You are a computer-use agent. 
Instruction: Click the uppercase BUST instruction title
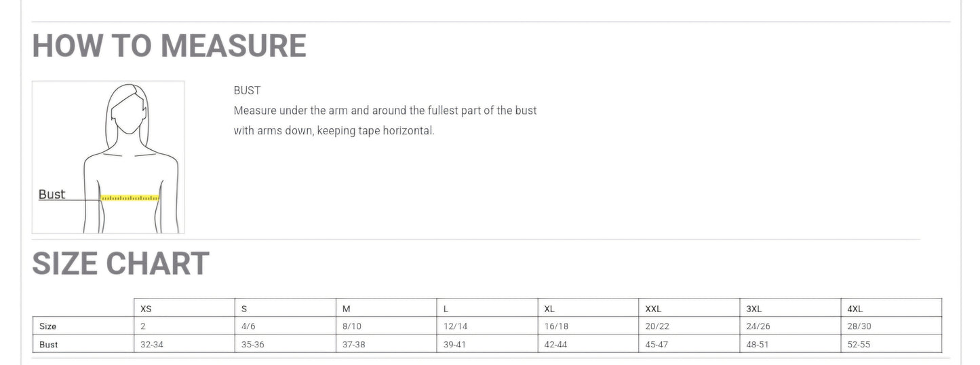[x=247, y=90]
